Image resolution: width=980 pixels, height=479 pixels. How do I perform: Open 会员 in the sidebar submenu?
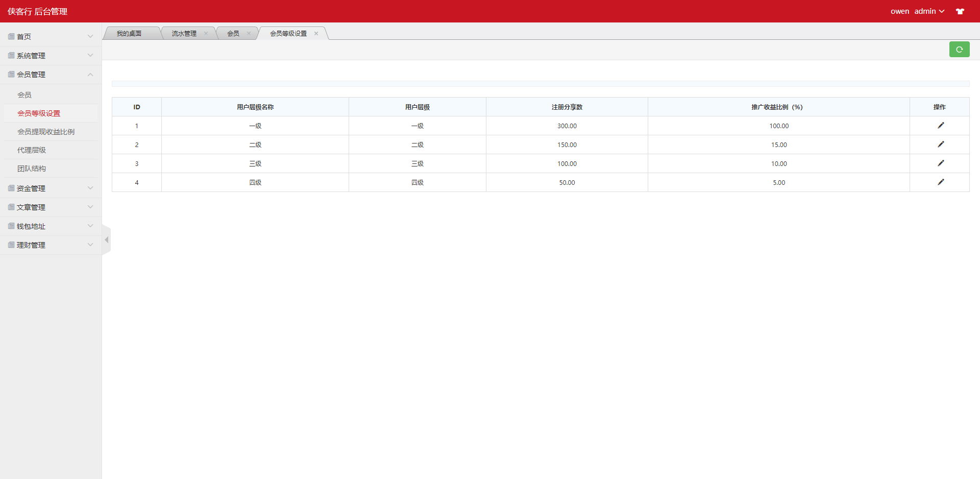tap(24, 95)
